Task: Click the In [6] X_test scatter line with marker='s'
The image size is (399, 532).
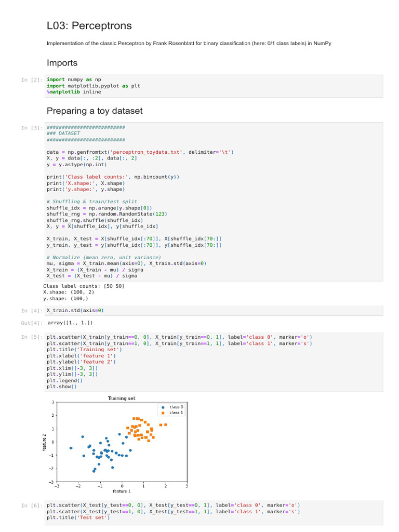Action: tap(174, 512)
